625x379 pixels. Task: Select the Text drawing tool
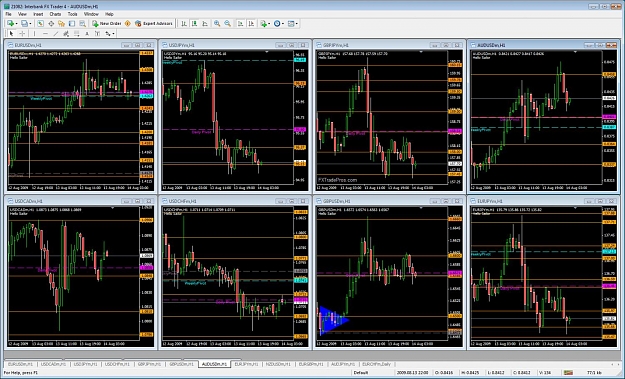87,33
